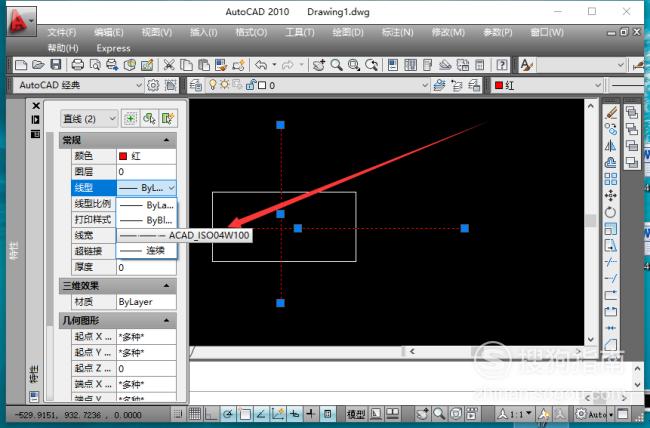Screen dimensions: 650x428
Task: Open the layer 0 dropdown list
Action: click(x=425, y=85)
